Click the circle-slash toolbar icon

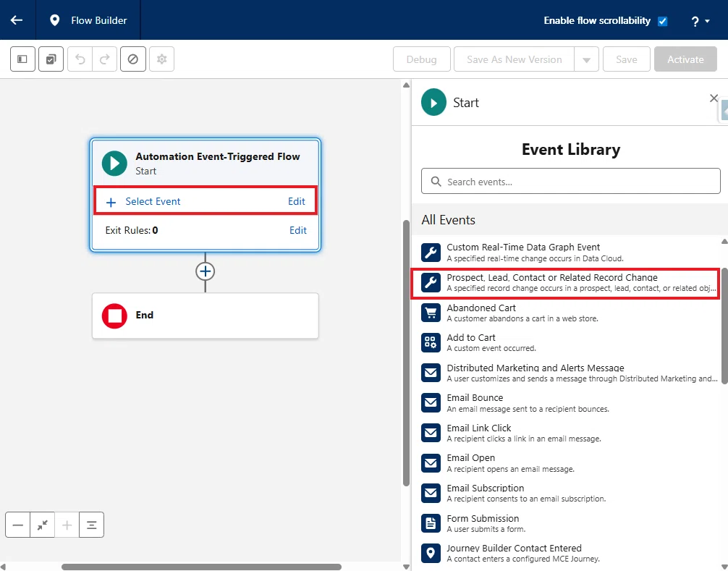133,59
